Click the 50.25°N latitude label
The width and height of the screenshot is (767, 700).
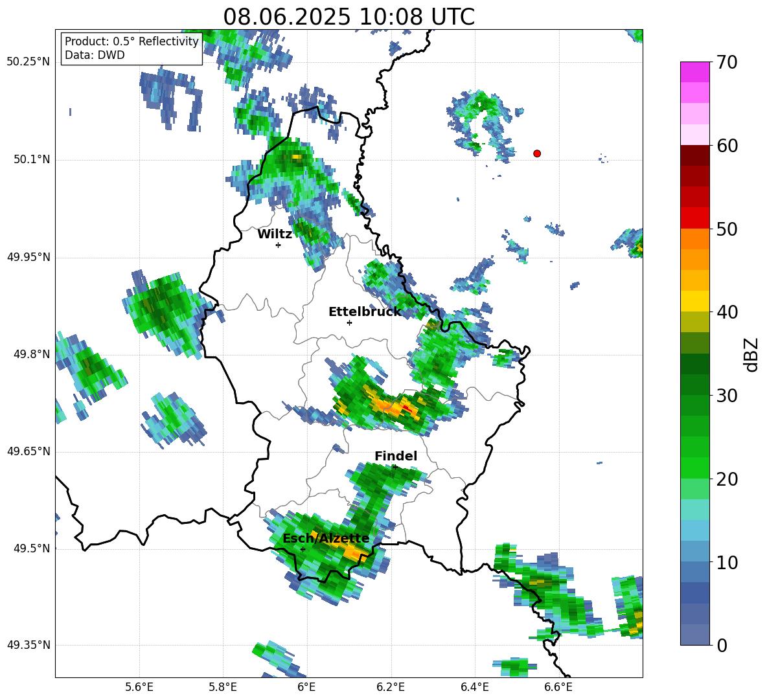(29, 62)
